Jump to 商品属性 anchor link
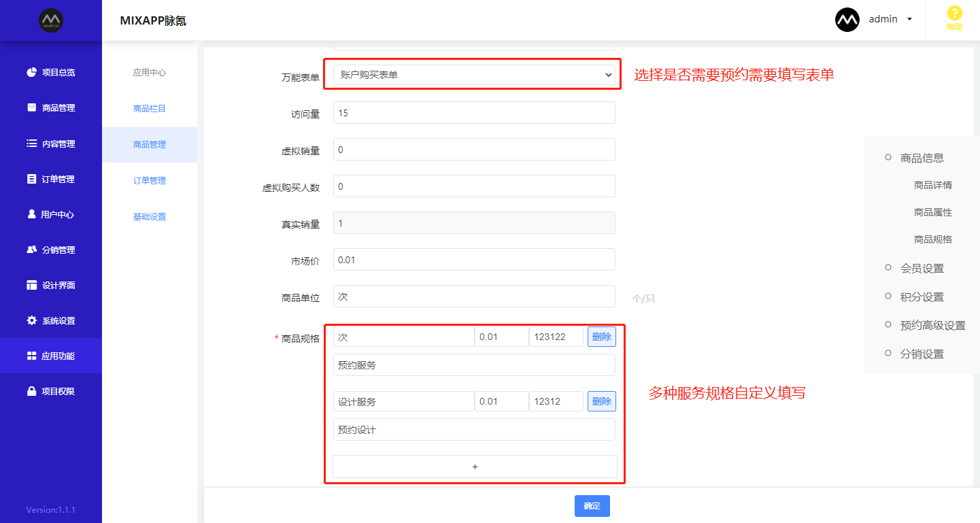Image resolution: width=980 pixels, height=523 pixels. point(933,212)
